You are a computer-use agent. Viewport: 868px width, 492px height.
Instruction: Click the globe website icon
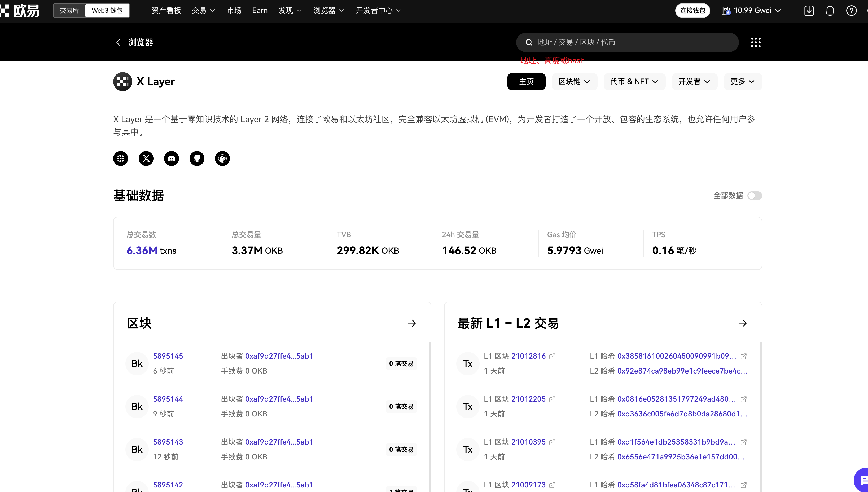point(121,159)
